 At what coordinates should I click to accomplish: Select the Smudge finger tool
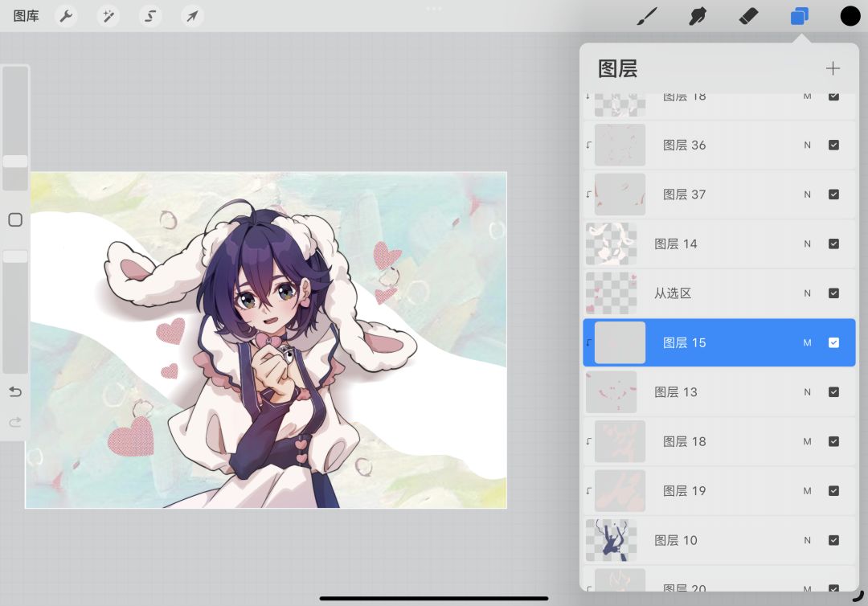coord(698,16)
